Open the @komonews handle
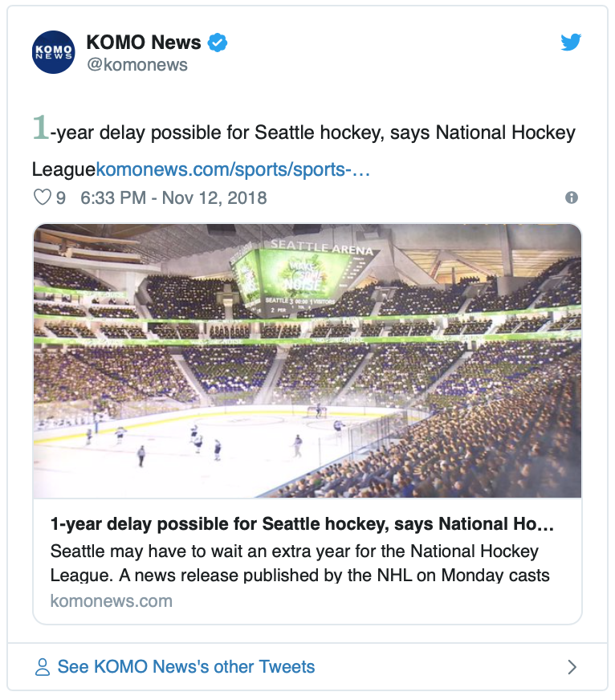The image size is (615, 700). point(137,65)
